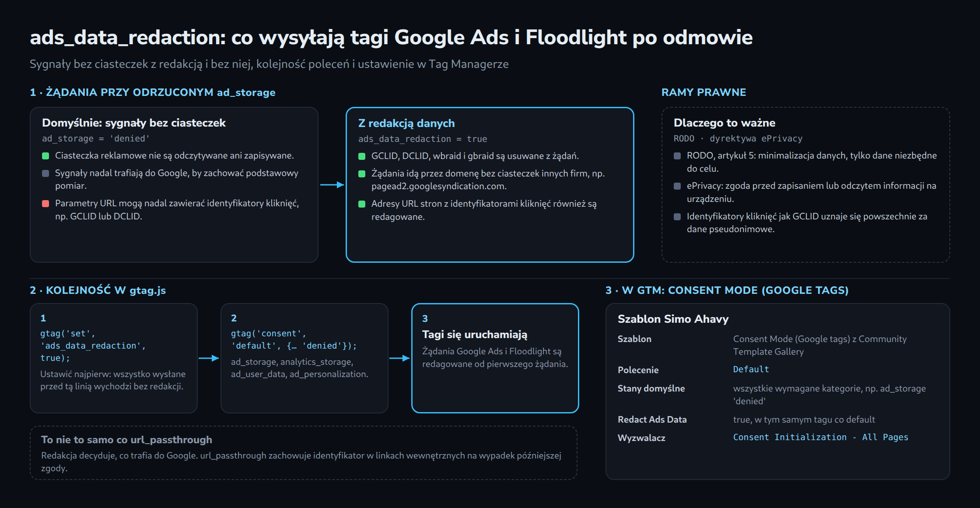Click the main title 'ads_data_redaction: co wysyłają tagi…'
The height and width of the screenshot is (508, 980).
pos(391,38)
